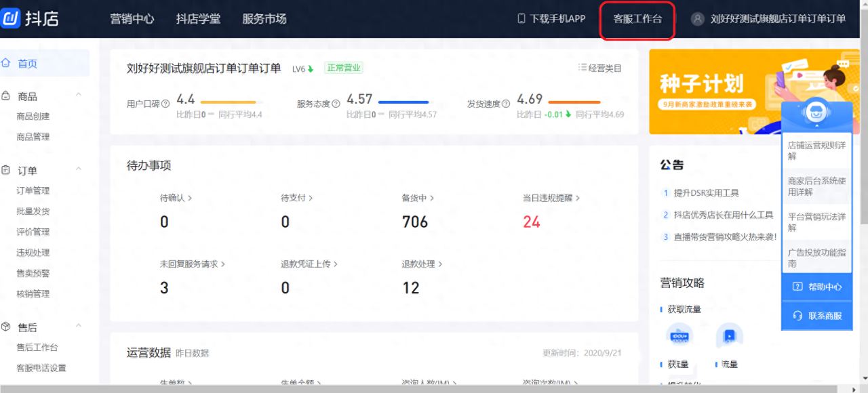Screen dimensions: 868x393
Task: Collapse the 商品 sidebar section
Action: [x=78, y=96]
